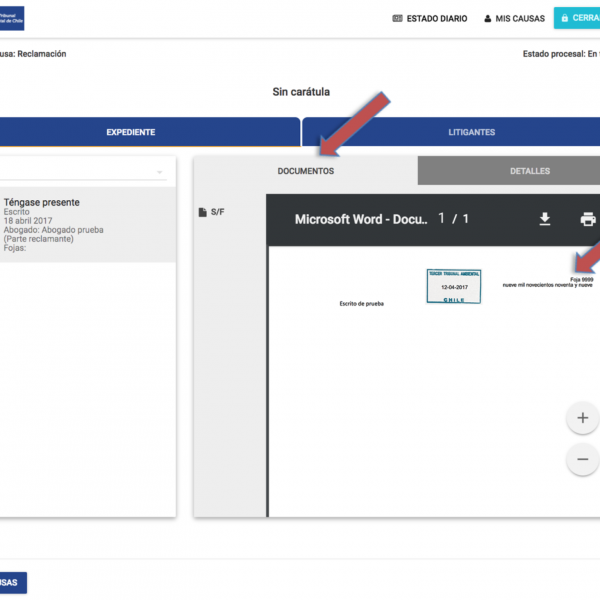Viewport: 600px width, 600px height.
Task: Click the S/F document file icon
Action: 203,212
